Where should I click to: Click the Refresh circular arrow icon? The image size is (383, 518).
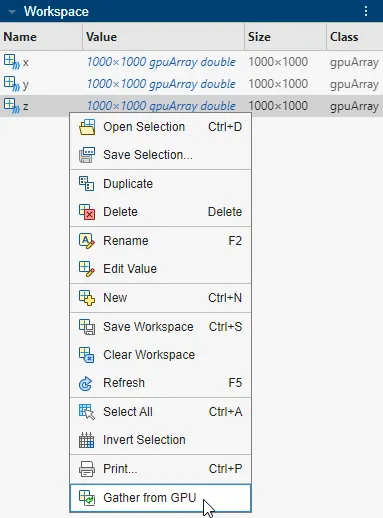[86, 383]
